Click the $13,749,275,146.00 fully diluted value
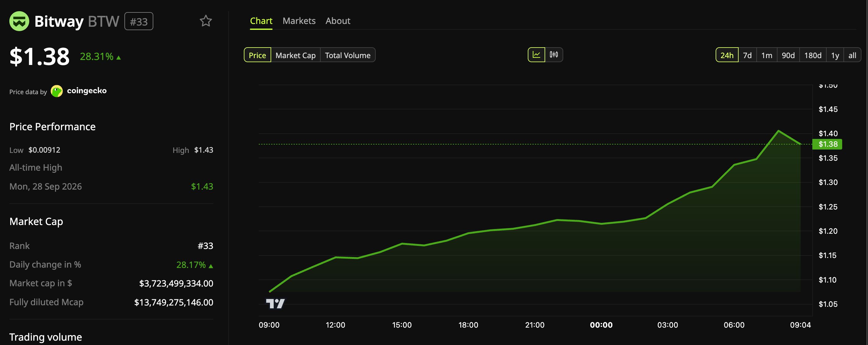868x345 pixels. coord(174,302)
